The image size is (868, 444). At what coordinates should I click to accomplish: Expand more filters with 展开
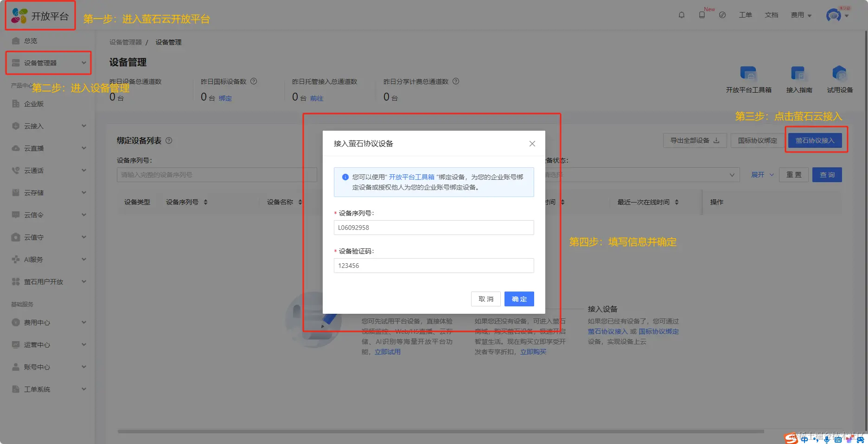pos(762,175)
